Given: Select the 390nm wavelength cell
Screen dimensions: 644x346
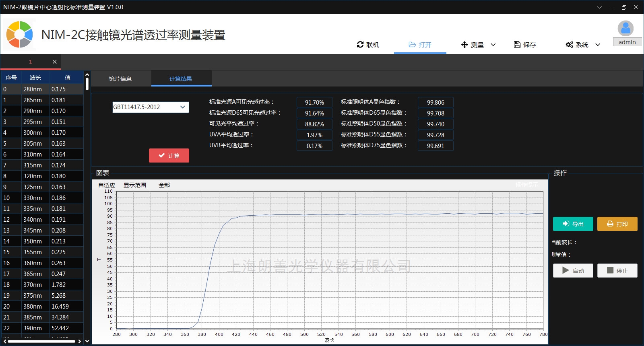Looking at the screenshot, I should [35, 328].
